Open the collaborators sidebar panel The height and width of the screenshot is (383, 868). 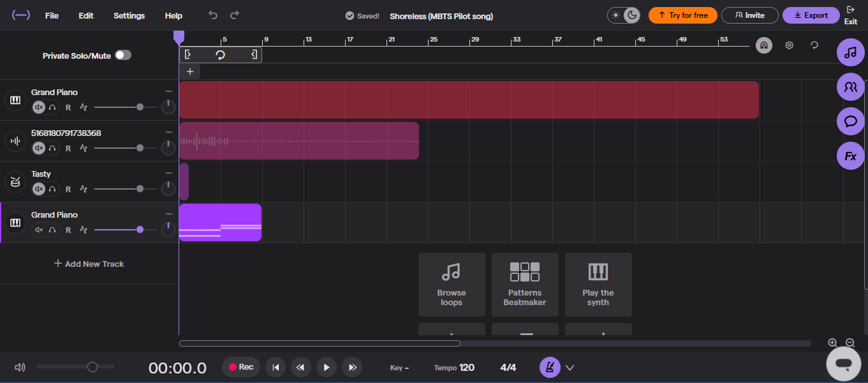[850, 87]
